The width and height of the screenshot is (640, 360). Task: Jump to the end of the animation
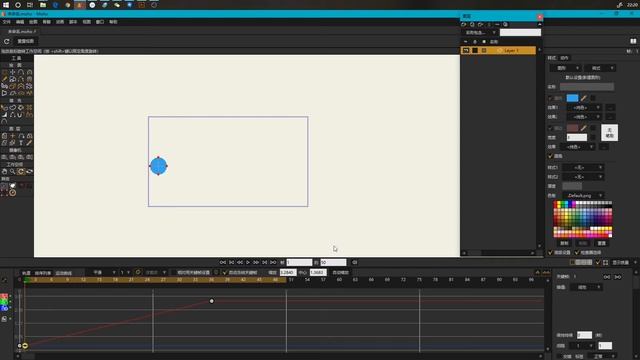(x=273, y=262)
